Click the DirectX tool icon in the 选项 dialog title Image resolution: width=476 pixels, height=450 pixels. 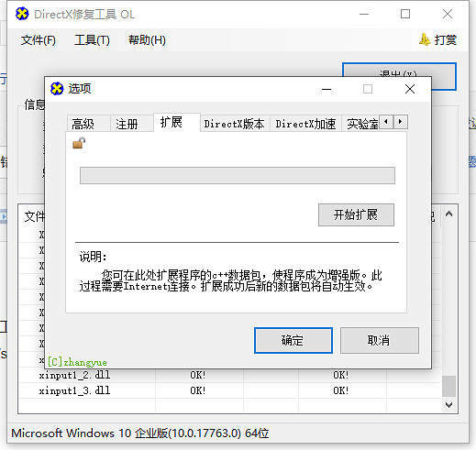click(x=57, y=89)
